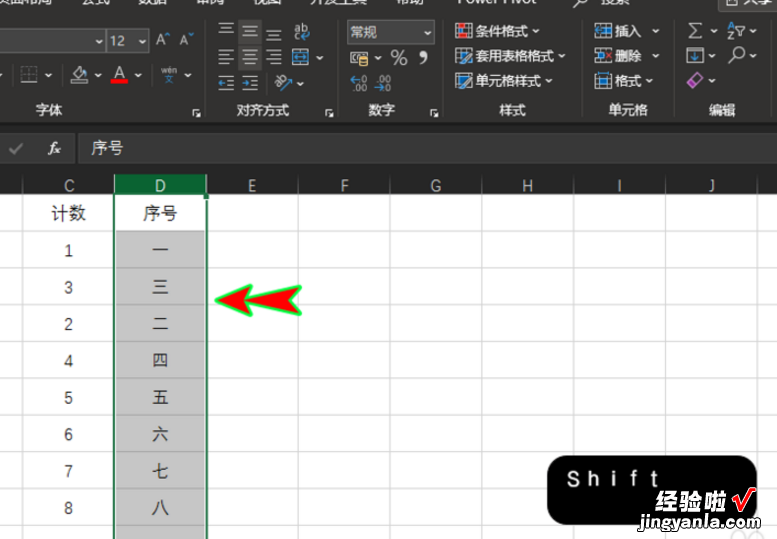Select column G header

coord(436,186)
